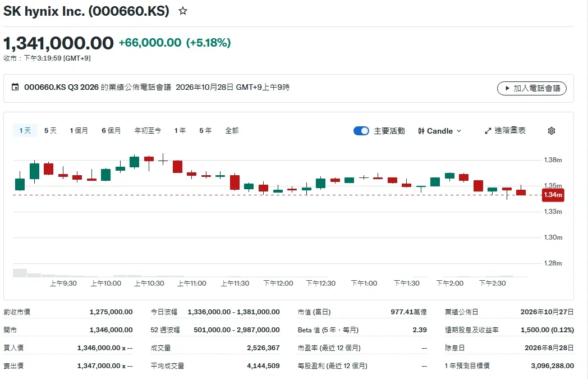This screenshot has height=379, width=588.
Task: Click the 開市 value 1,346,000.00
Action: point(111,330)
